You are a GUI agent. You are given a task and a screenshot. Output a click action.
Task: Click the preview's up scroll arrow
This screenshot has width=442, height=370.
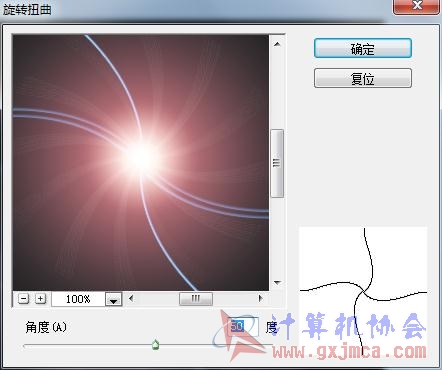(277, 44)
